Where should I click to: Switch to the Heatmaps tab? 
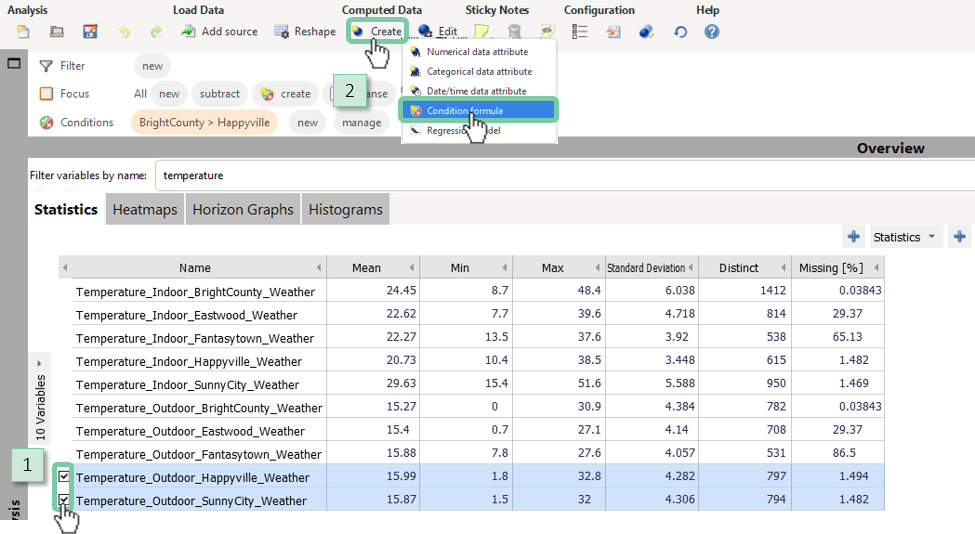(144, 210)
